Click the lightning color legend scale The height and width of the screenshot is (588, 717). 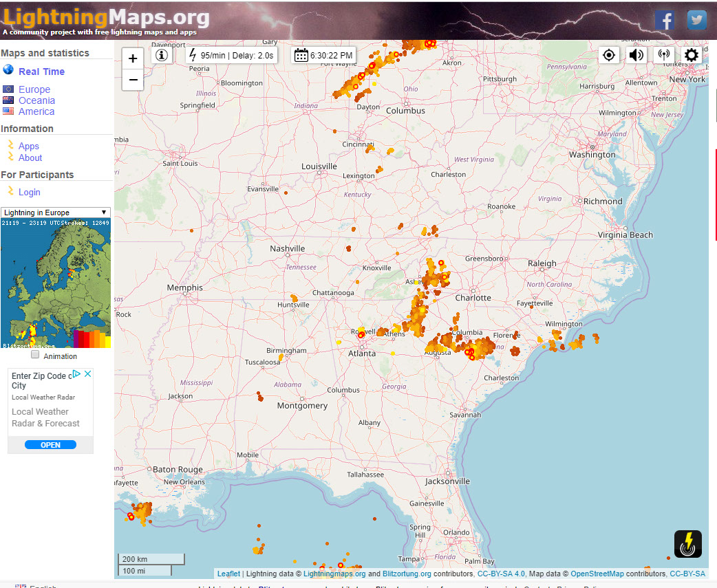click(x=92, y=339)
